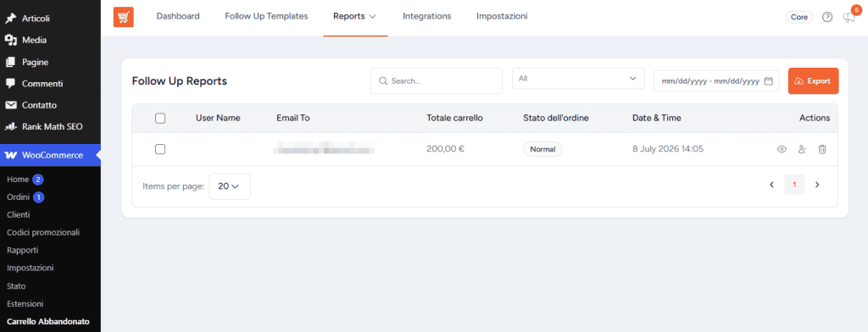Viewport: 868px width, 332px height.
Task: Open the help question mark icon
Action: pos(827,17)
